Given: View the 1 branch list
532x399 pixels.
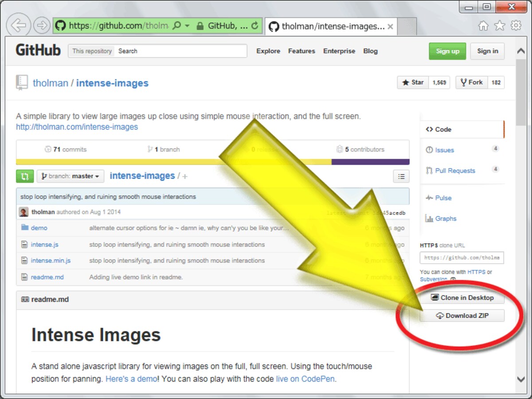Looking at the screenshot, I should [164, 149].
